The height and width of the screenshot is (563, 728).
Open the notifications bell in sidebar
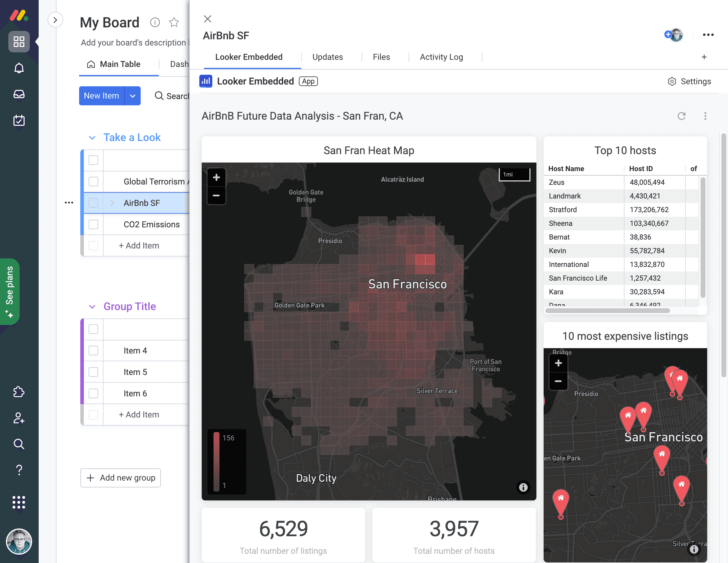click(19, 68)
